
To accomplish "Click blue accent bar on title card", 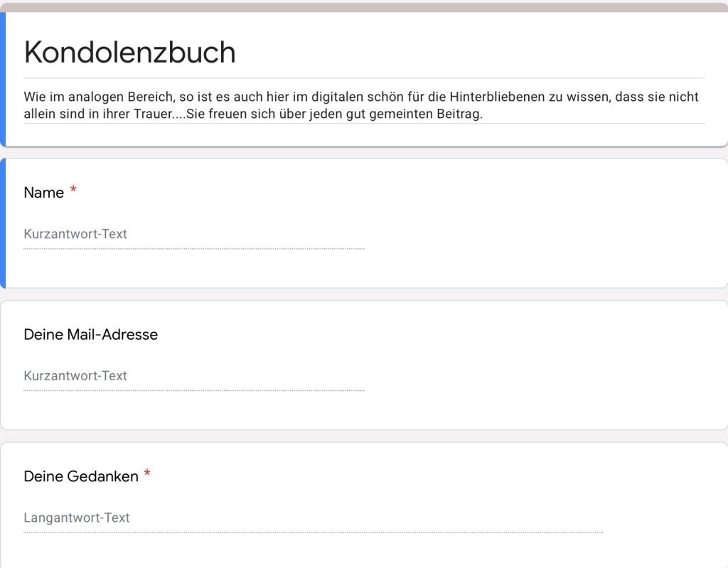I will (x=3, y=78).
